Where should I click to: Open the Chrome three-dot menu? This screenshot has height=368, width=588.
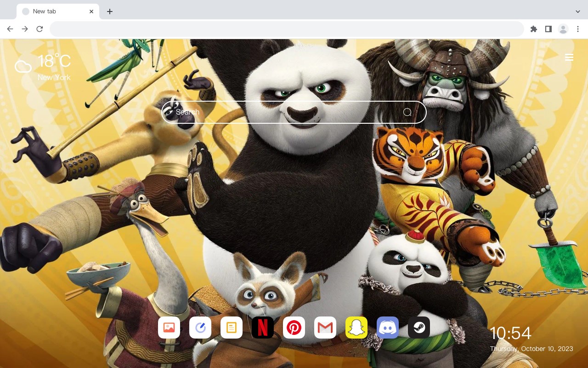578,29
